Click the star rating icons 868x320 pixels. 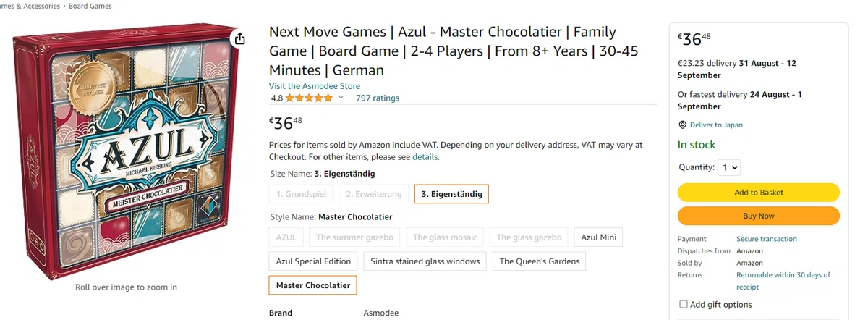click(309, 98)
